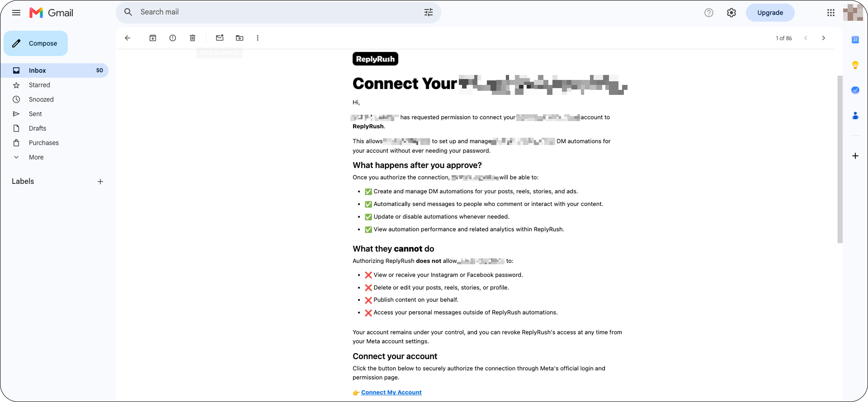Click 'Publish content on your behalf.' line
The width and height of the screenshot is (868, 402).
pos(416,300)
